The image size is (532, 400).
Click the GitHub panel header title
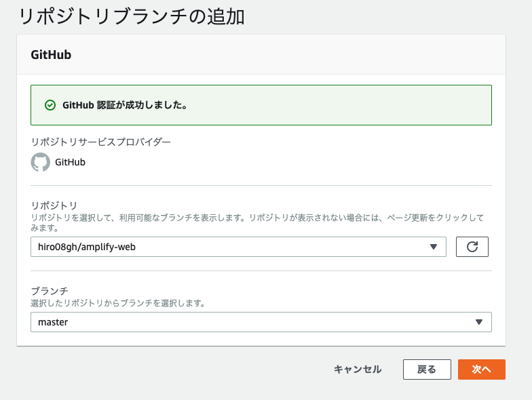(x=51, y=55)
